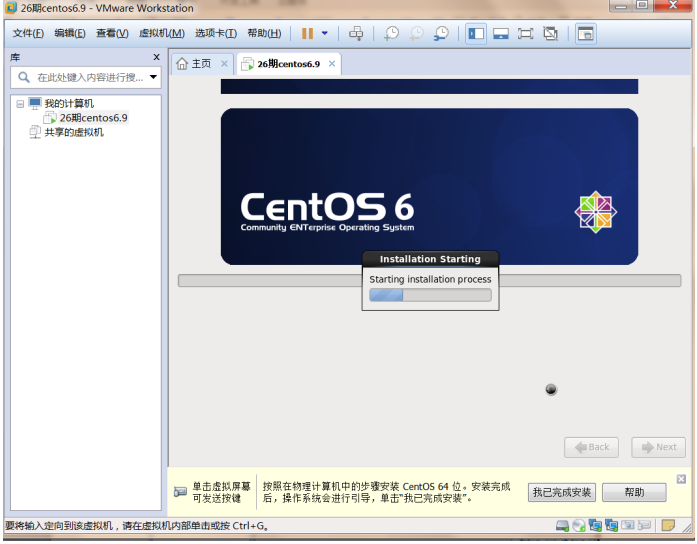Open the message log note icon
The height and width of the screenshot is (544, 697).
click(668, 526)
